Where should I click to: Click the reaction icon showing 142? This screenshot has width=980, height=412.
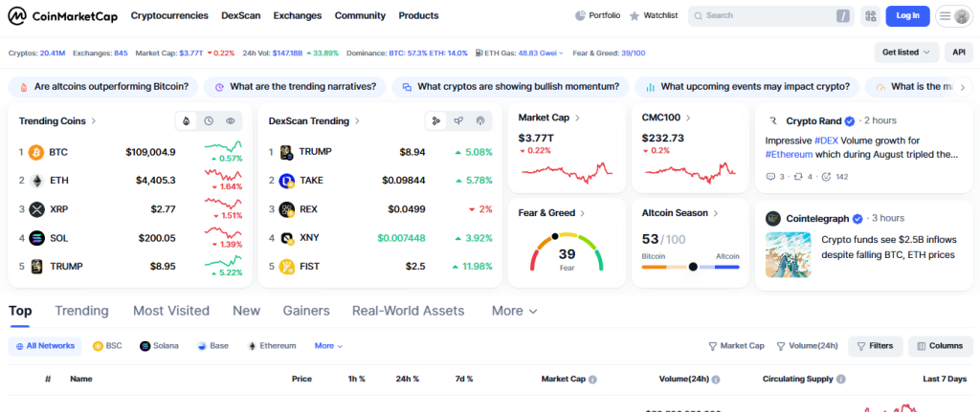pyautogui.click(x=826, y=177)
